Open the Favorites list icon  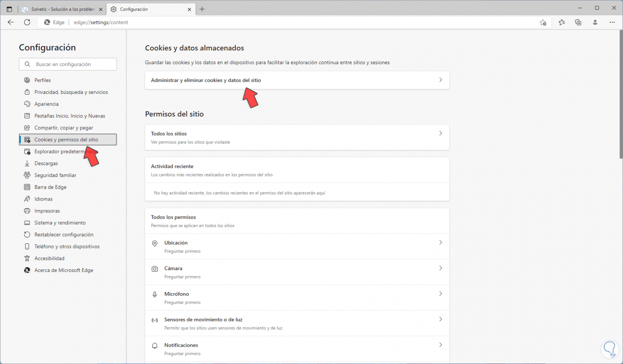coord(562,22)
